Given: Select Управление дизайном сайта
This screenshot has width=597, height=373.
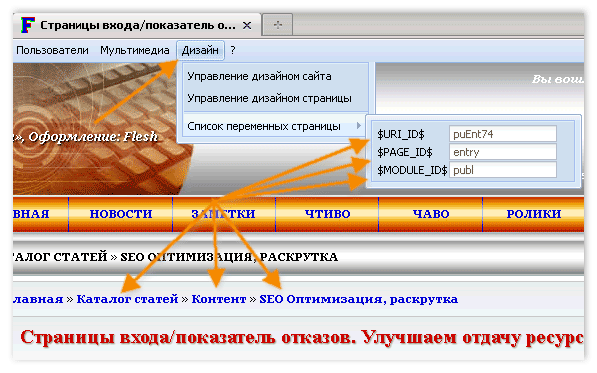Looking at the screenshot, I should (259, 76).
